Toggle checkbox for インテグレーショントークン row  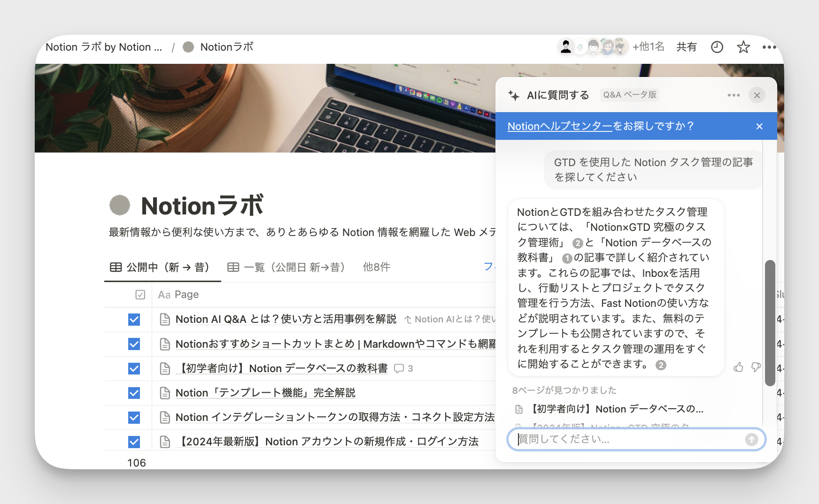pyautogui.click(x=134, y=417)
